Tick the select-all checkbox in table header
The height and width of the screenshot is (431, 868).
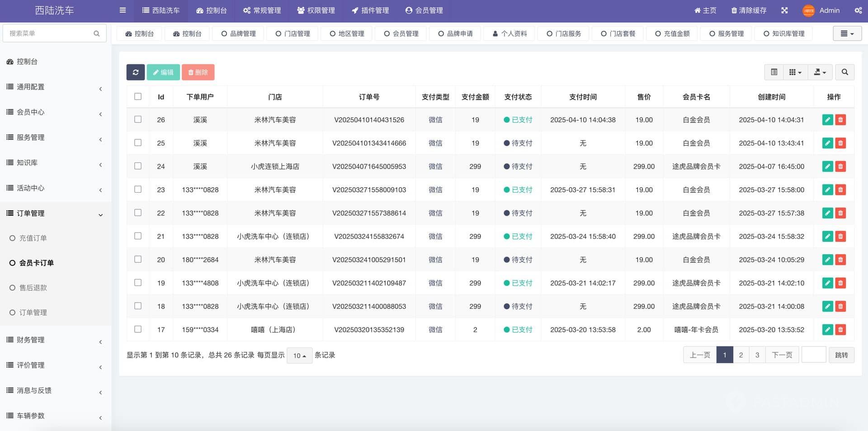[x=138, y=96]
